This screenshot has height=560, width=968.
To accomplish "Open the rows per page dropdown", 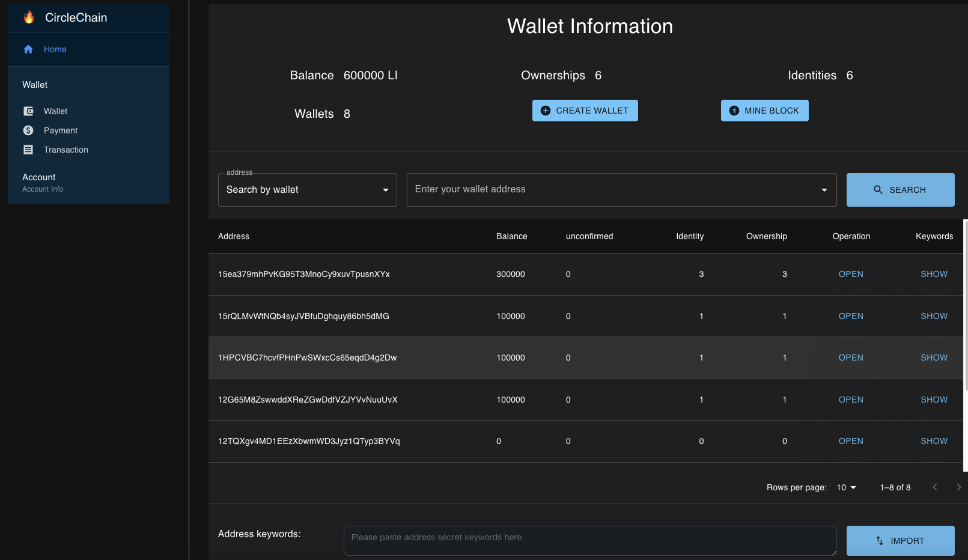I will (x=846, y=487).
